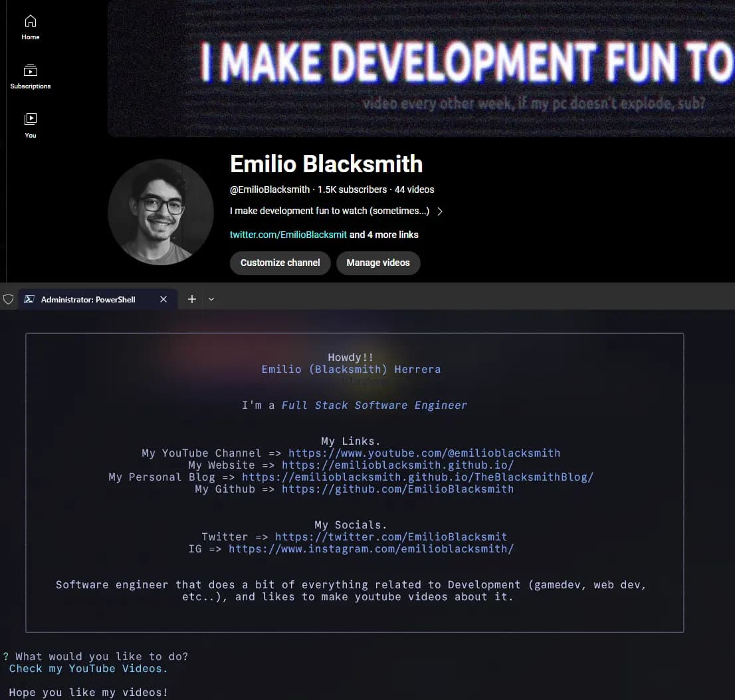Image resolution: width=735 pixels, height=700 pixels.
Task: Open a new terminal tab with plus
Action: [x=191, y=300]
